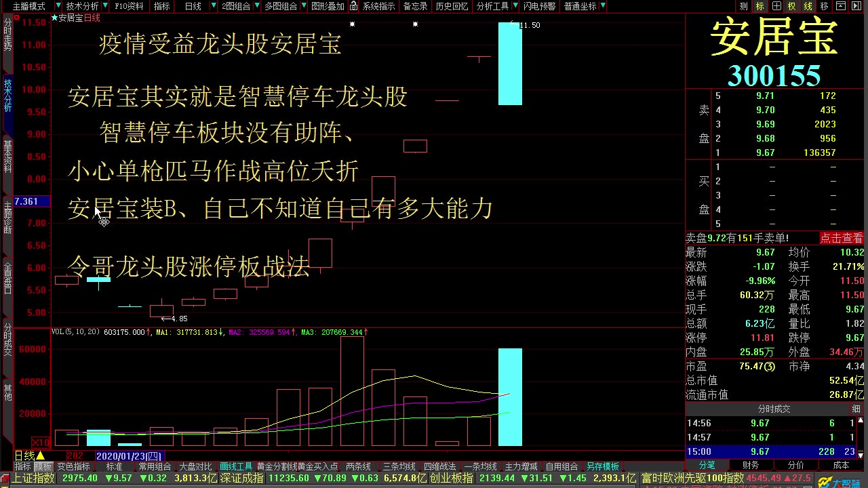Viewport: 868px width, 488px height.
Task: Toggle the 权 adjustment icon
Action: click(792, 6)
